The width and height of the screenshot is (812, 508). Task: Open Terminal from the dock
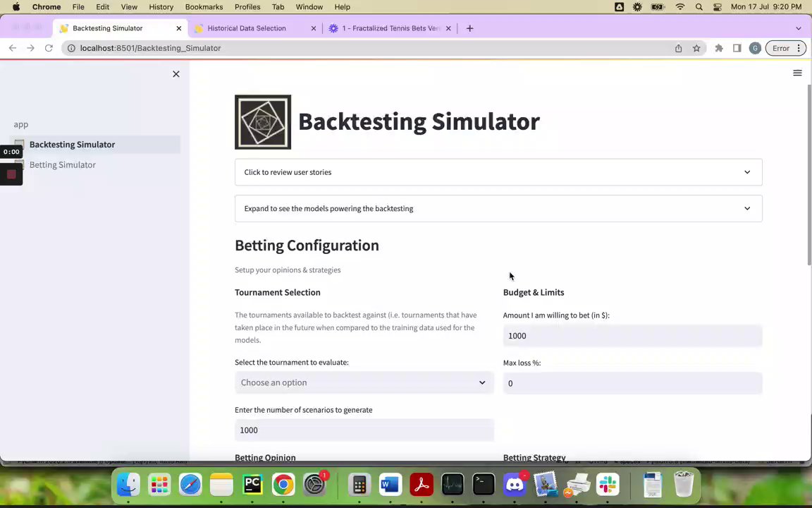[484, 485]
